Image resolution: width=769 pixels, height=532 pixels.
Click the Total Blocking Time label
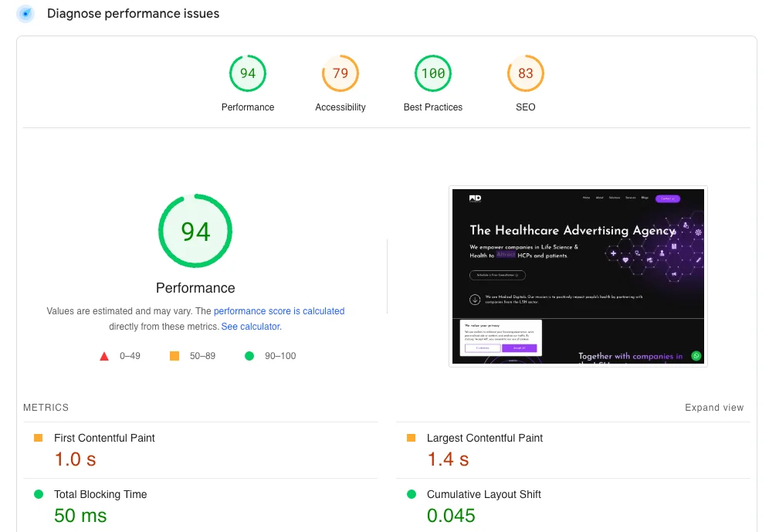(100, 494)
